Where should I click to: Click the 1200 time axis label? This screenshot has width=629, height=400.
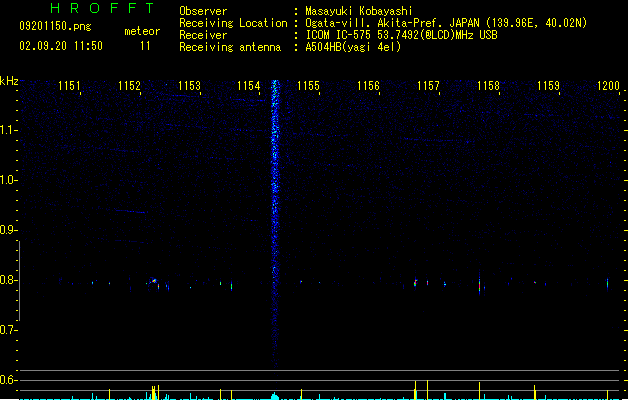(608, 86)
